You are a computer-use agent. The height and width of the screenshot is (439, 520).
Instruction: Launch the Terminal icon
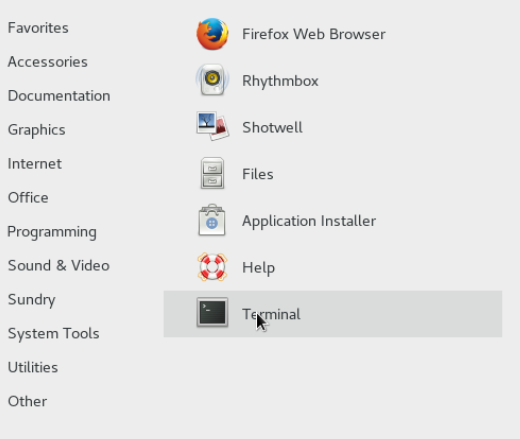[x=212, y=312]
